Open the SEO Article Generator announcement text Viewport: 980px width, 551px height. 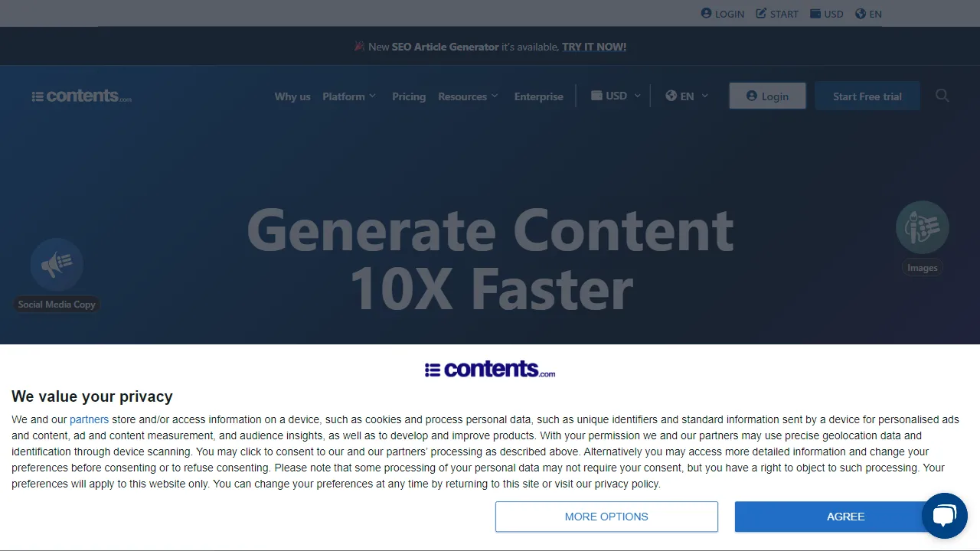(445, 47)
